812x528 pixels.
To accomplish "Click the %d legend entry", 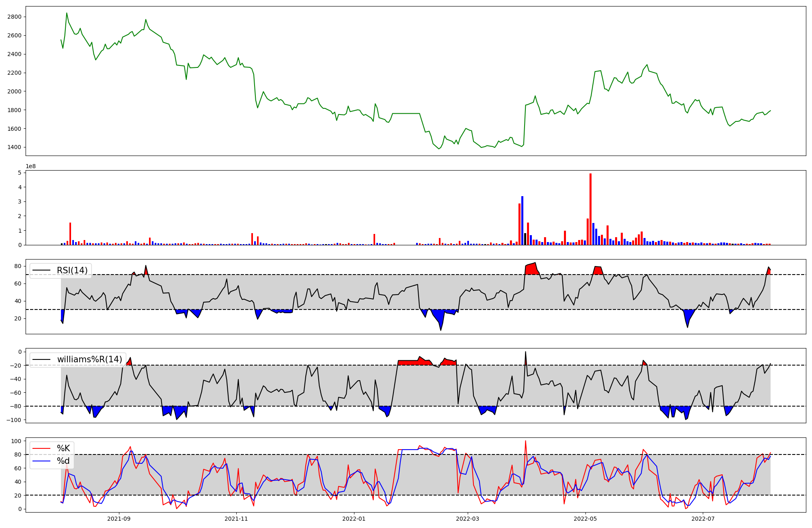I will point(63,461).
